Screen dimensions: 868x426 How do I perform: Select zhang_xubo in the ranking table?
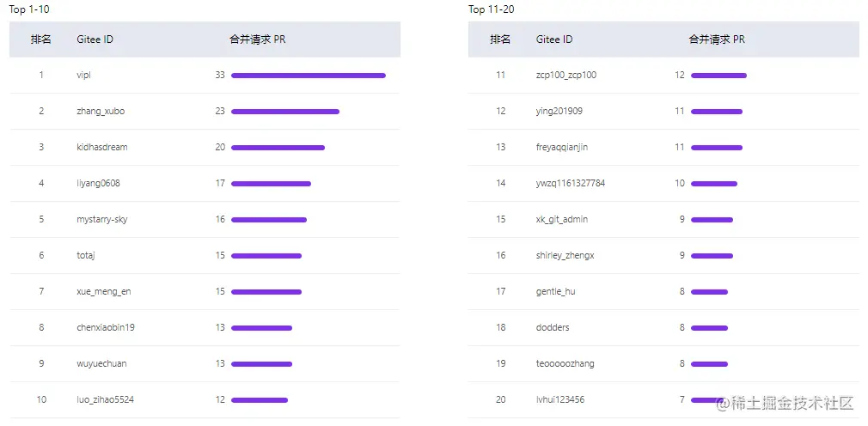[101, 111]
